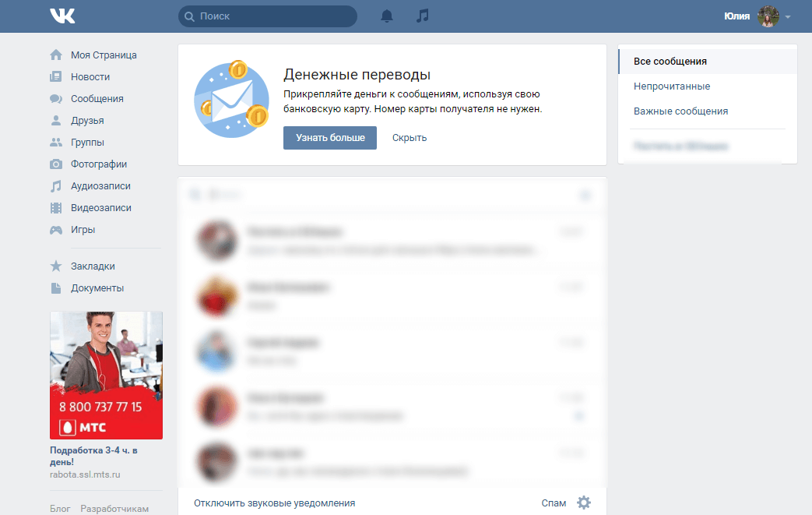Screen dimensions: 812x515
Task: Open messages settings gear icon
Action: 584,503
